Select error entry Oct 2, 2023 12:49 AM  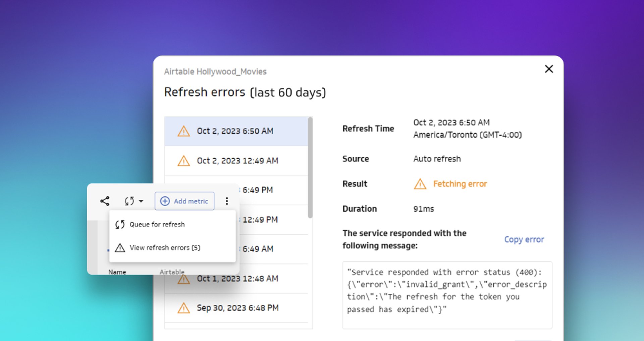click(236, 161)
